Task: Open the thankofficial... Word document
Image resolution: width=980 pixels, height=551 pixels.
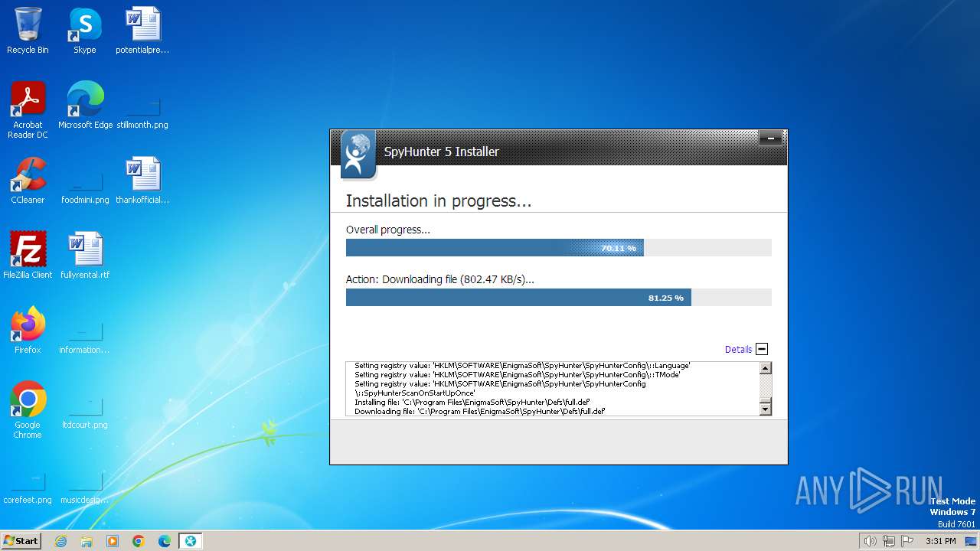Action: 142,181
